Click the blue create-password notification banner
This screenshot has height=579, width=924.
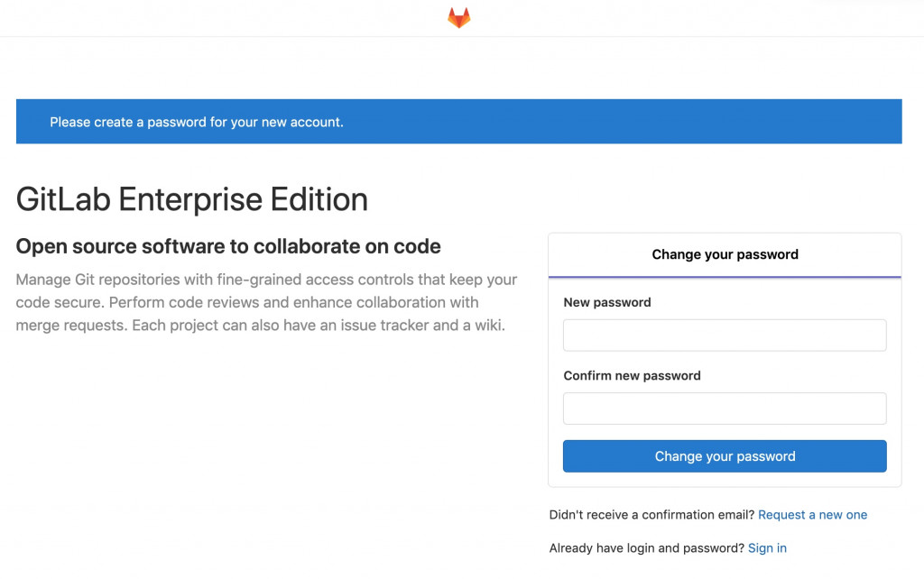coord(458,122)
